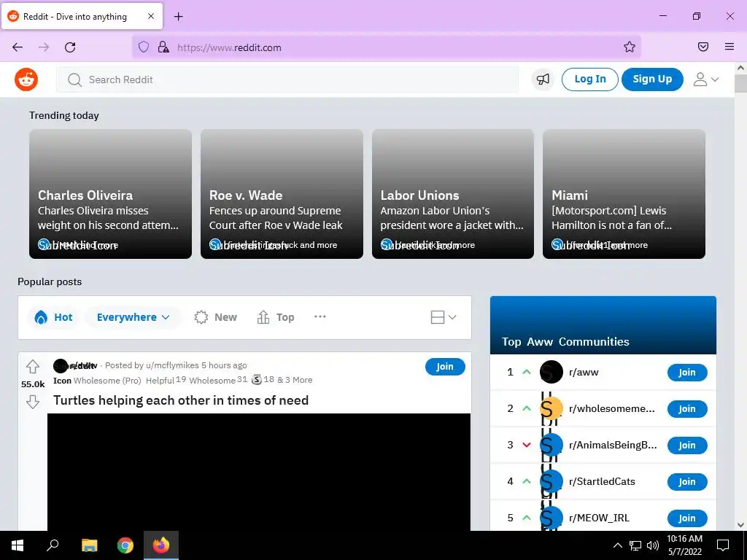Expand the user account dropdown menu

(x=706, y=79)
